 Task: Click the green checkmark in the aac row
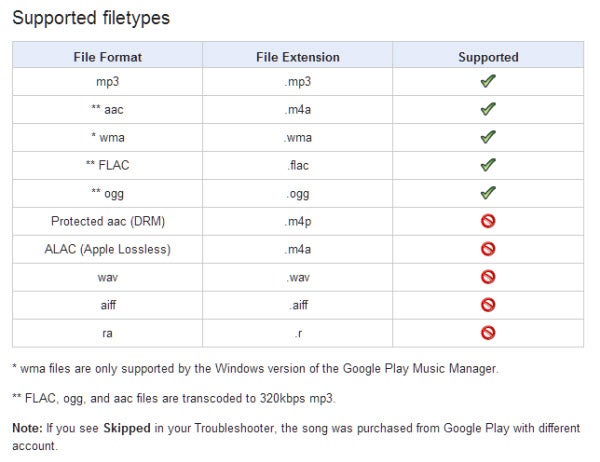[488, 109]
